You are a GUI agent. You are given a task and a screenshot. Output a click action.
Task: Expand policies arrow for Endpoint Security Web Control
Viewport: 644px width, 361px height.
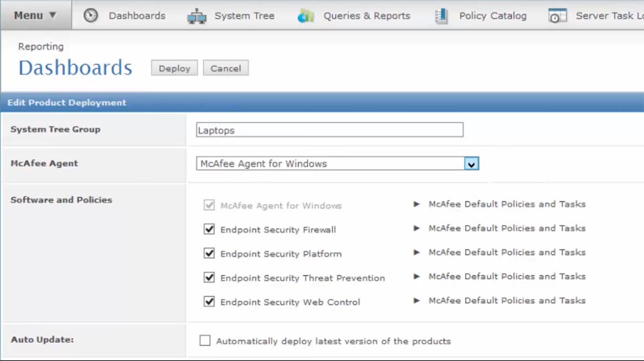point(417,300)
